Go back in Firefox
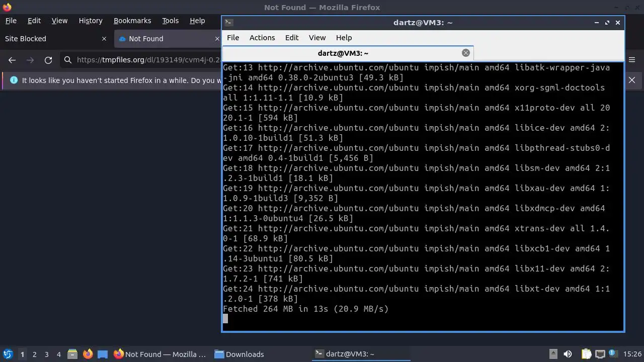The image size is (644, 362). coord(12,60)
